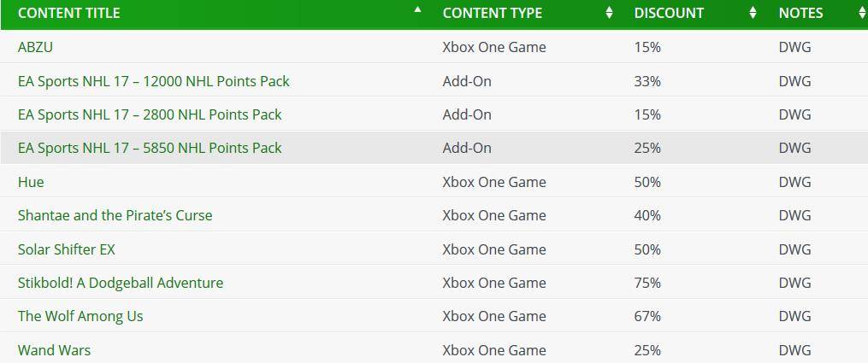Select the Content Type column header
This screenshot has height=363, width=868.
tap(492, 13)
